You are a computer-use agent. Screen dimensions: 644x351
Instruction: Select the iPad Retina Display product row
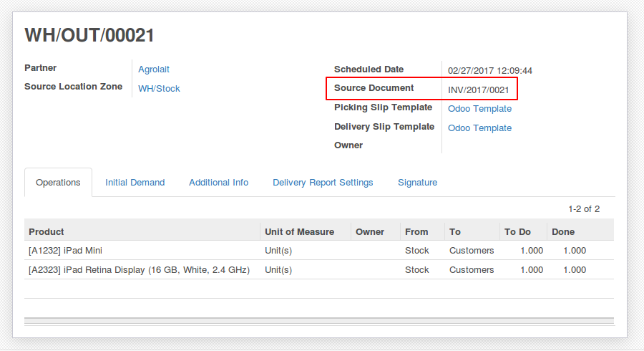coord(319,269)
